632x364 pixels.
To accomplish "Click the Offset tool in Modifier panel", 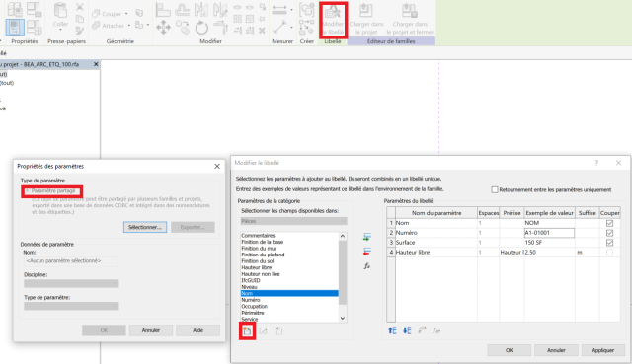I will pos(182,10).
